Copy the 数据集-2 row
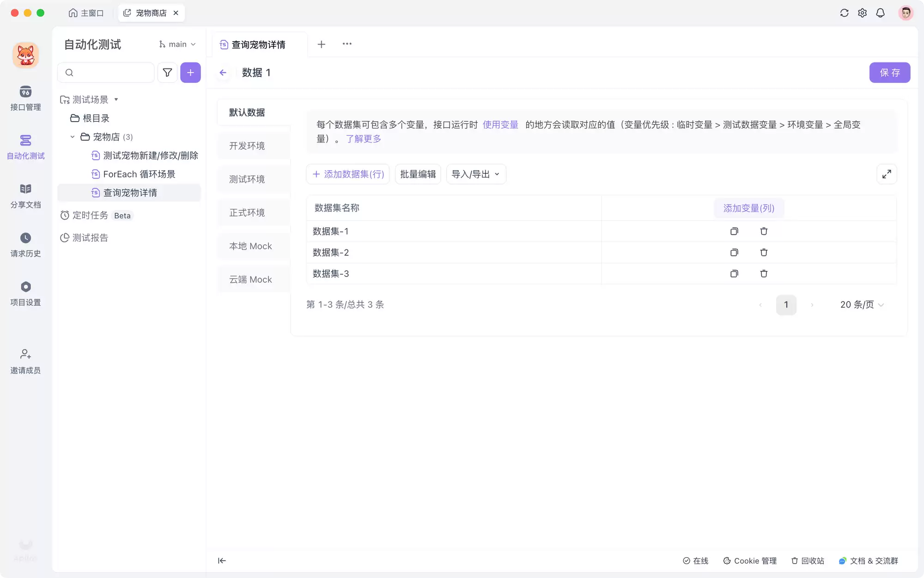This screenshot has height=578, width=924. tap(734, 252)
